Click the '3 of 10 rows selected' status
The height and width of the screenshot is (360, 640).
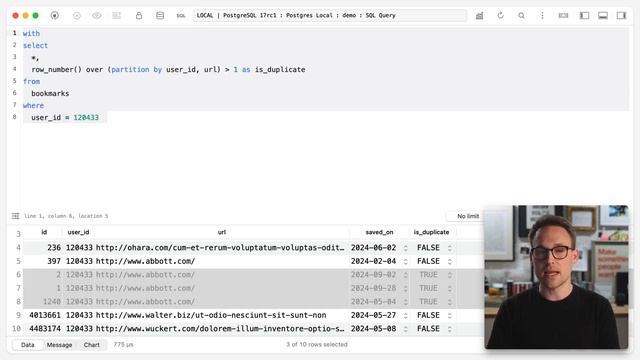[x=317, y=344]
